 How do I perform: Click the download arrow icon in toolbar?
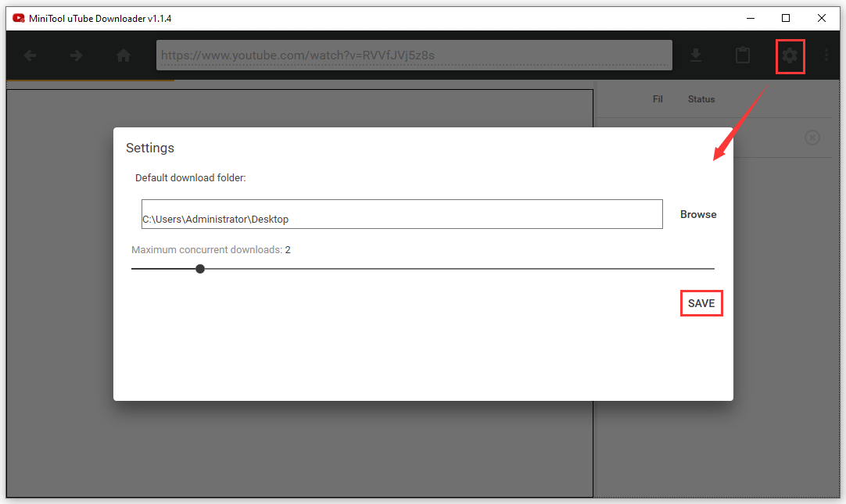tap(696, 55)
